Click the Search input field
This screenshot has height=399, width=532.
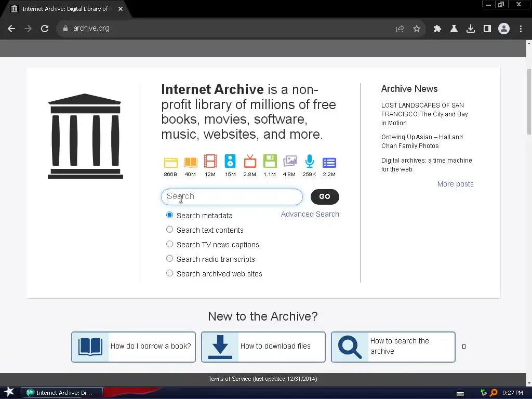232,197
